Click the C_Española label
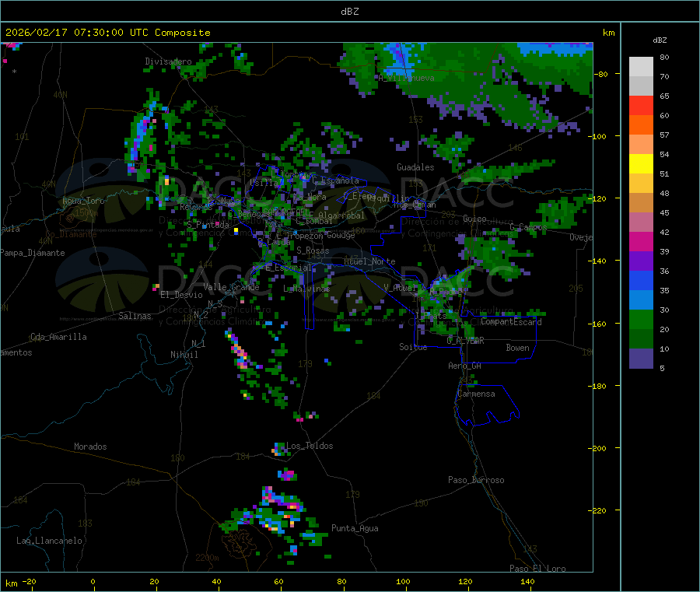 tap(336, 180)
